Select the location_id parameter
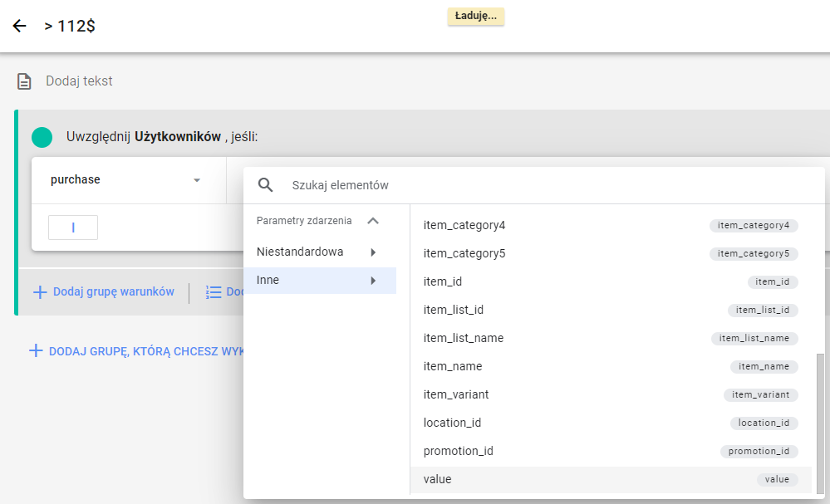 tap(611, 423)
